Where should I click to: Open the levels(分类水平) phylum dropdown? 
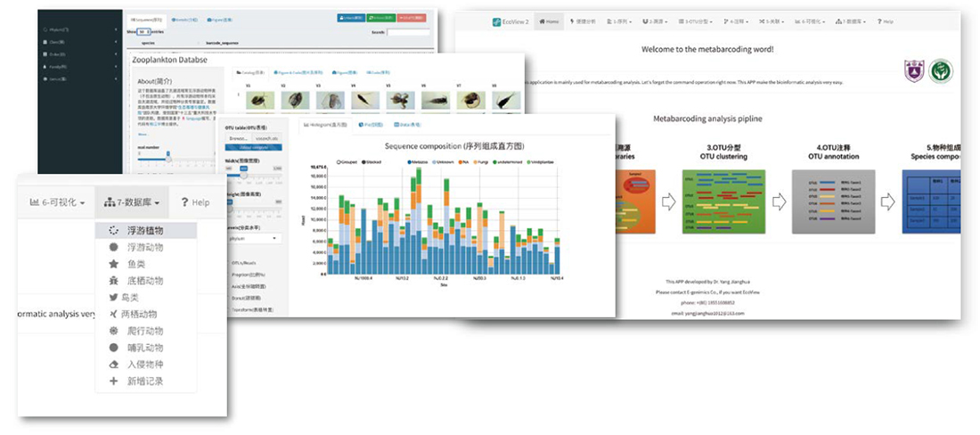coord(254,238)
